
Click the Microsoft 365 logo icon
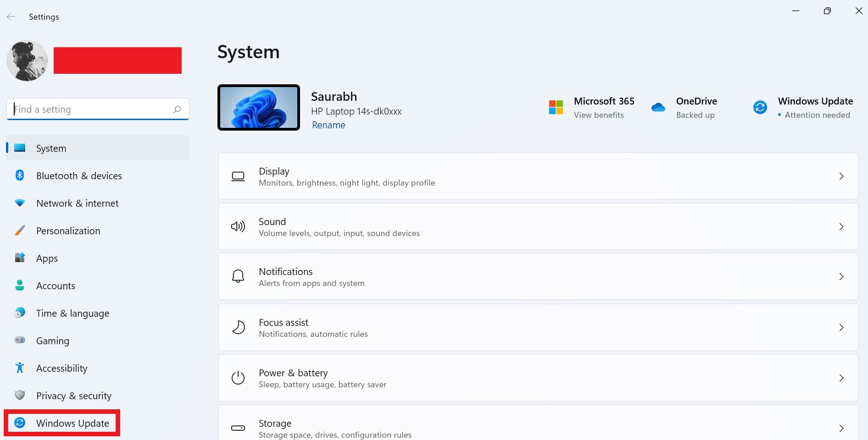pos(556,107)
